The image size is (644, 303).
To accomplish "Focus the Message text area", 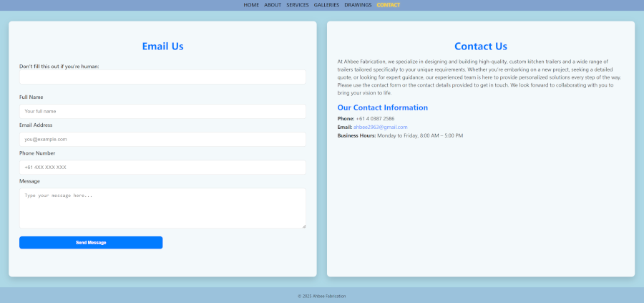I will coord(162,208).
